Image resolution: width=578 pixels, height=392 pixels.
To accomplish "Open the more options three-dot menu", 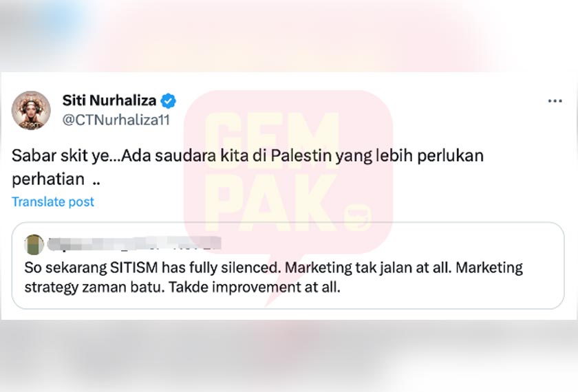I will [x=555, y=101].
